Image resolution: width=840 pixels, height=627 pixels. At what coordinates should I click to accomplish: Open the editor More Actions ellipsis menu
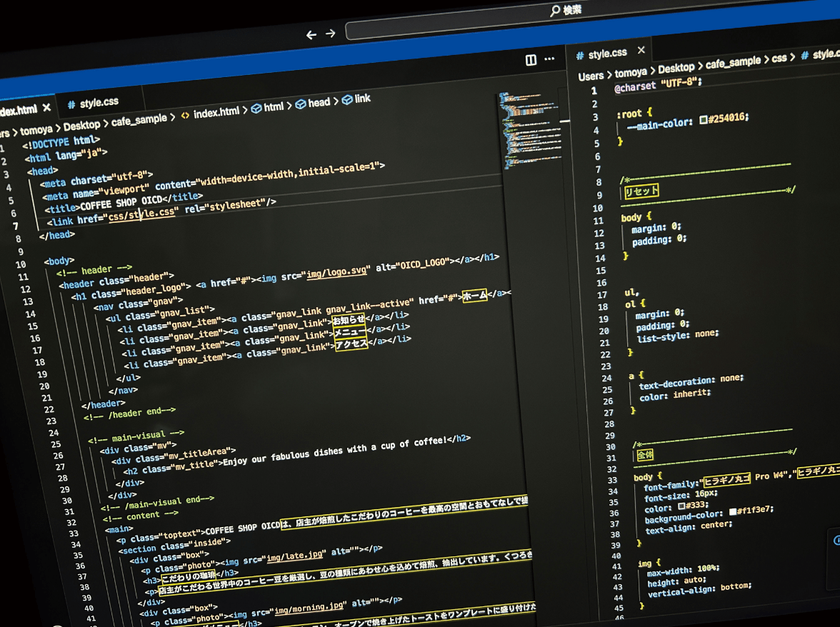click(x=549, y=60)
